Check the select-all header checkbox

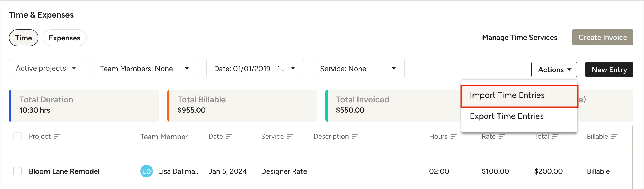click(x=17, y=136)
